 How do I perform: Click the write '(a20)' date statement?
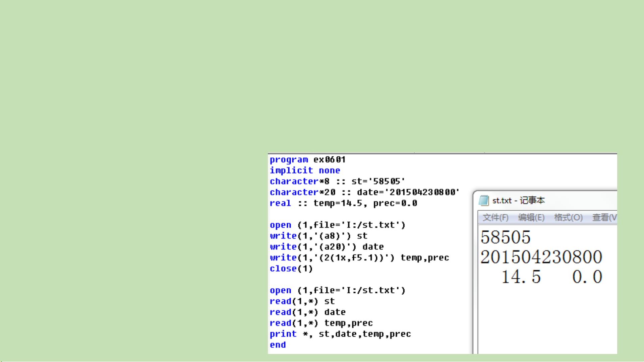[x=327, y=247]
